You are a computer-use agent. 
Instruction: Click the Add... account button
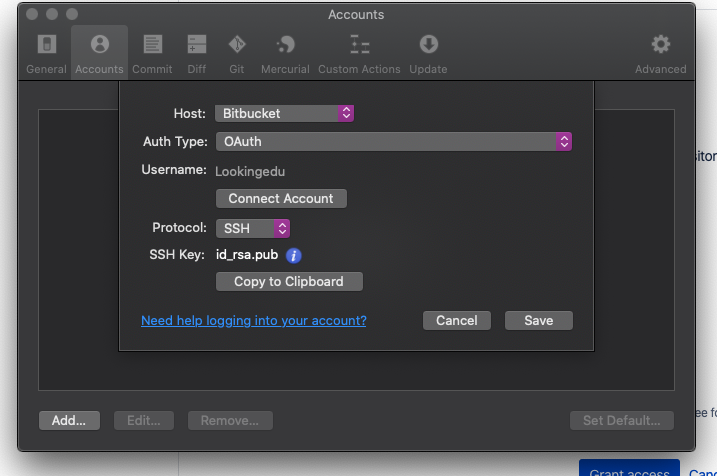tap(69, 421)
